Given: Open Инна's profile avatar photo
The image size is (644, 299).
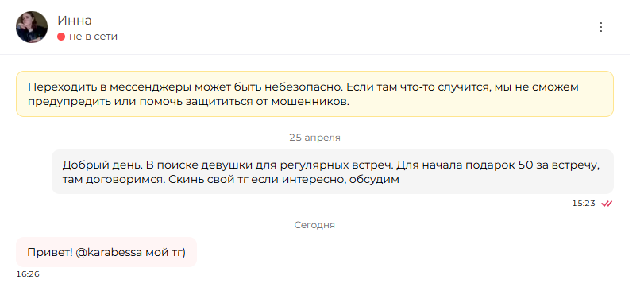Looking at the screenshot, I should (32, 27).
